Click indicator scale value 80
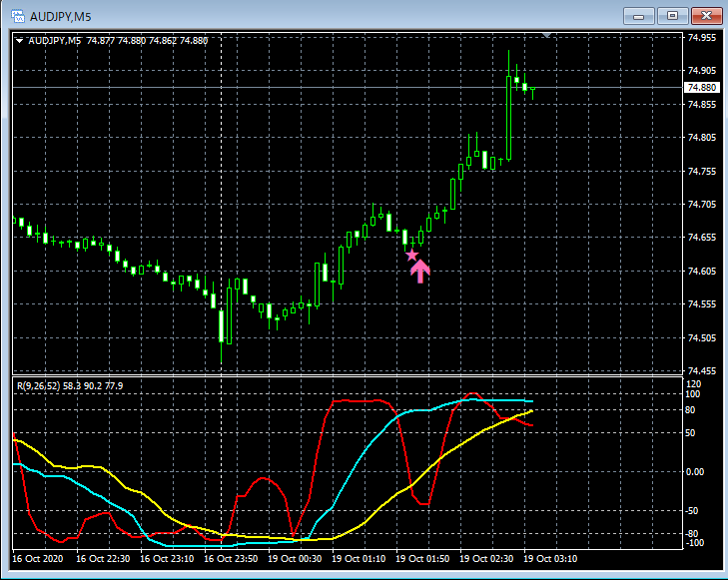The width and height of the screenshot is (728, 580). click(690, 410)
